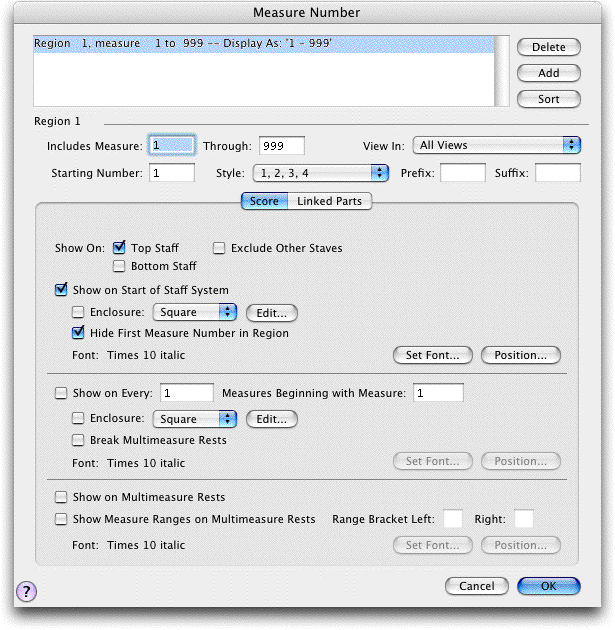Click the Show on Every number field
Viewport: 615px width, 630px height.
pos(187,393)
